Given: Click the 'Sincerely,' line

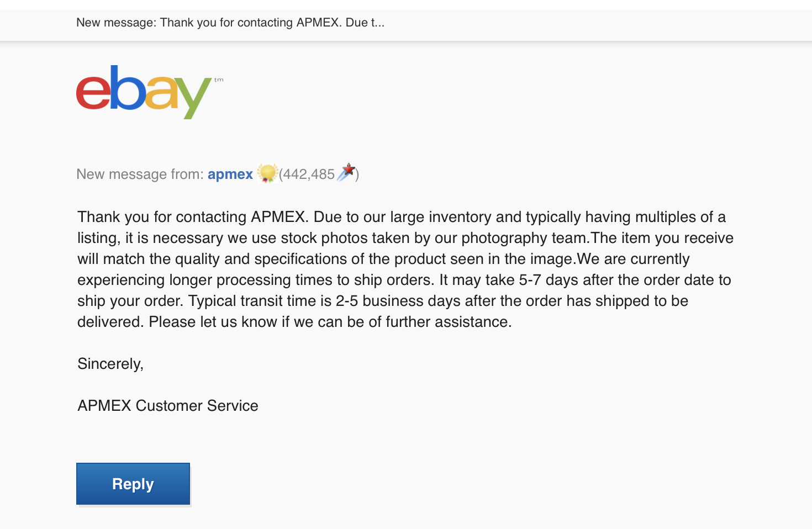Looking at the screenshot, I should click(x=110, y=364).
